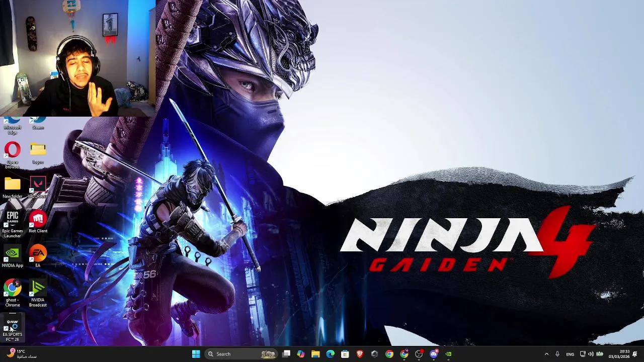Select the Epic Games Launcher shortcut
The image size is (644, 362).
(x=13, y=224)
